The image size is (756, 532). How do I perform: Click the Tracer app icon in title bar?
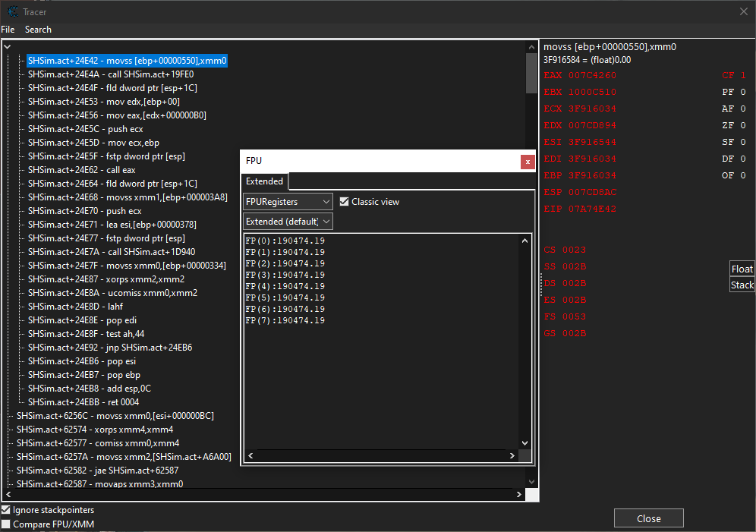pyautogui.click(x=11, y=11)
